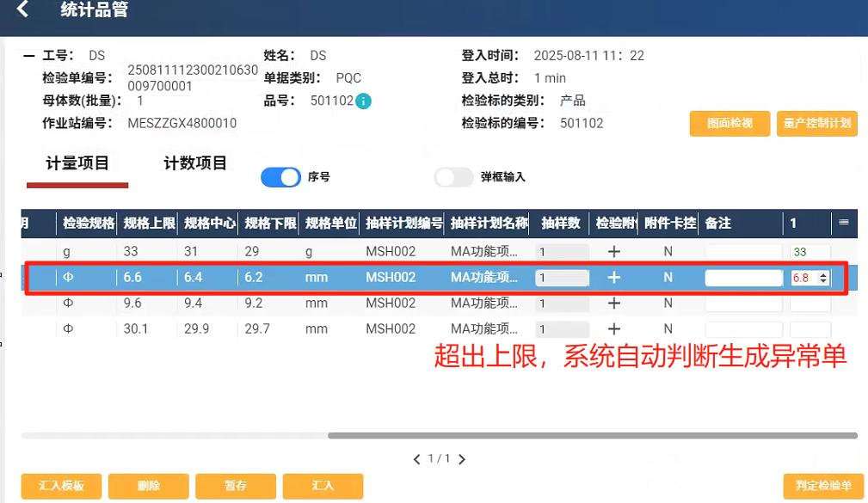Screen dimensions: 868x503
Task: Switch to the 计量项目 tab
Action: click(77, 163)
